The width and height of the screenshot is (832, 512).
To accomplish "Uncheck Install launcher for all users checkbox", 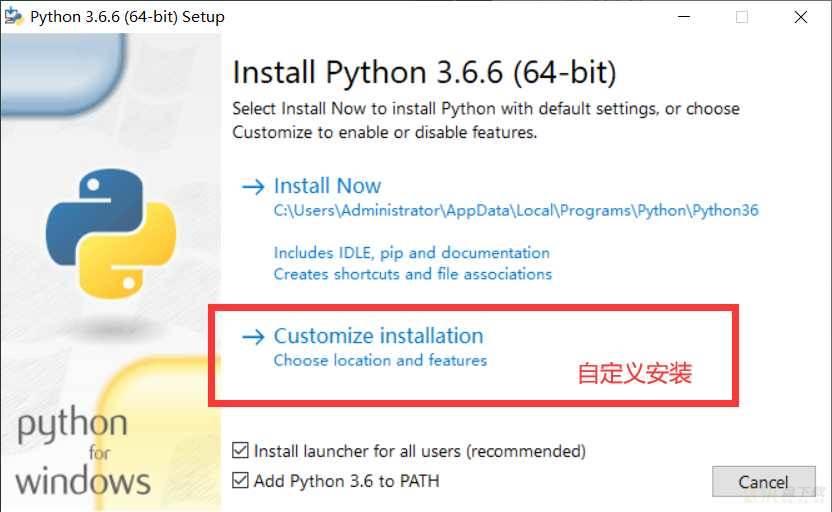I will point(240,450).
